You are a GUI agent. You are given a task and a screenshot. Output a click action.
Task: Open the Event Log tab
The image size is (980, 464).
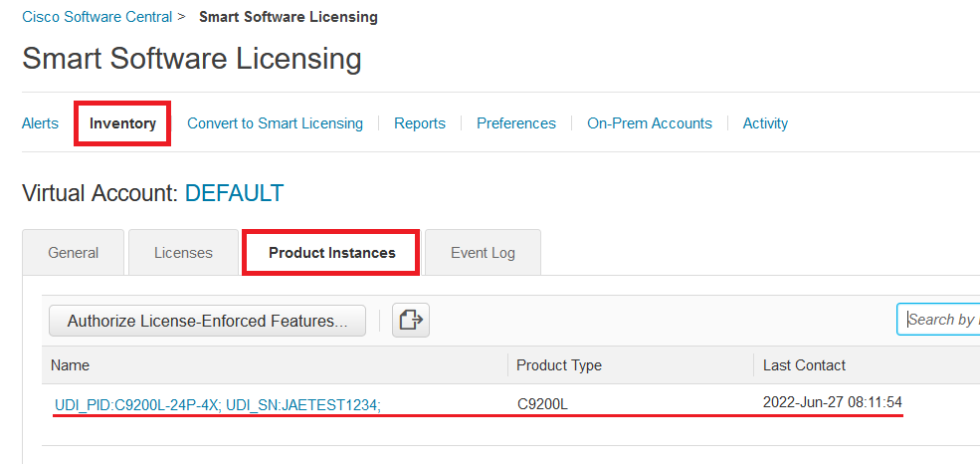click(483, 253)
